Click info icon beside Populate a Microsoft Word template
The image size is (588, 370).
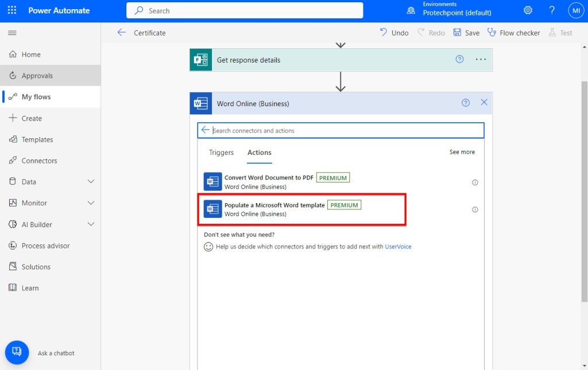pos(475,209)
